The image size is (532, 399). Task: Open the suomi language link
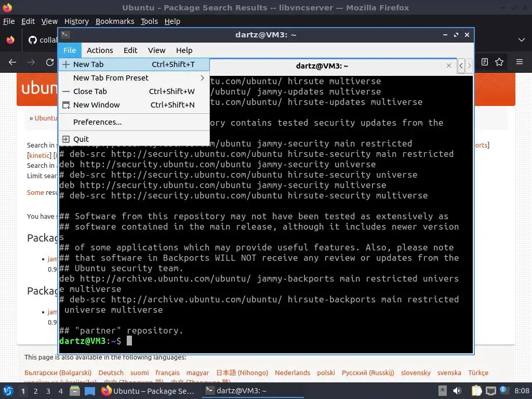(x=139, y=373)
